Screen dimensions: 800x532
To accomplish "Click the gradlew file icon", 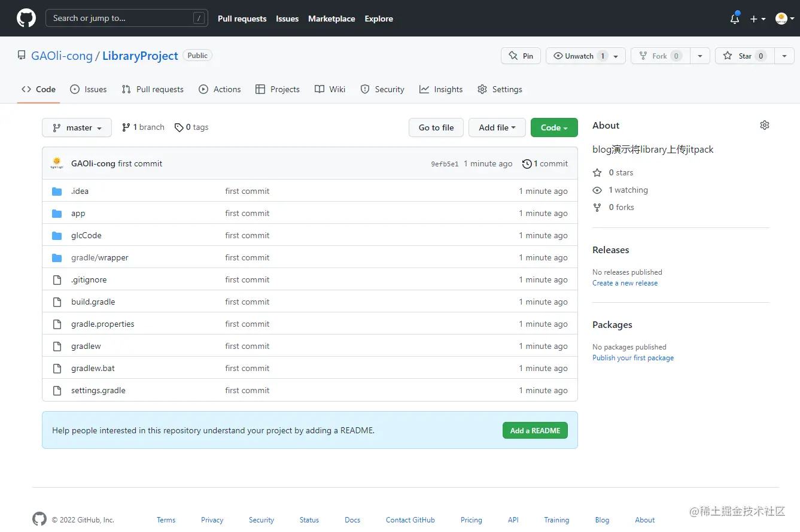I will (57, 346).
